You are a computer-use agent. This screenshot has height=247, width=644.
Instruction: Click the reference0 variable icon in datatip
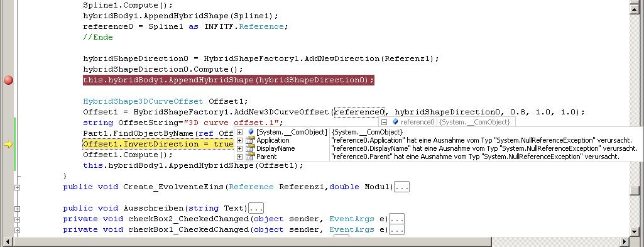click(x=396, y=122)
